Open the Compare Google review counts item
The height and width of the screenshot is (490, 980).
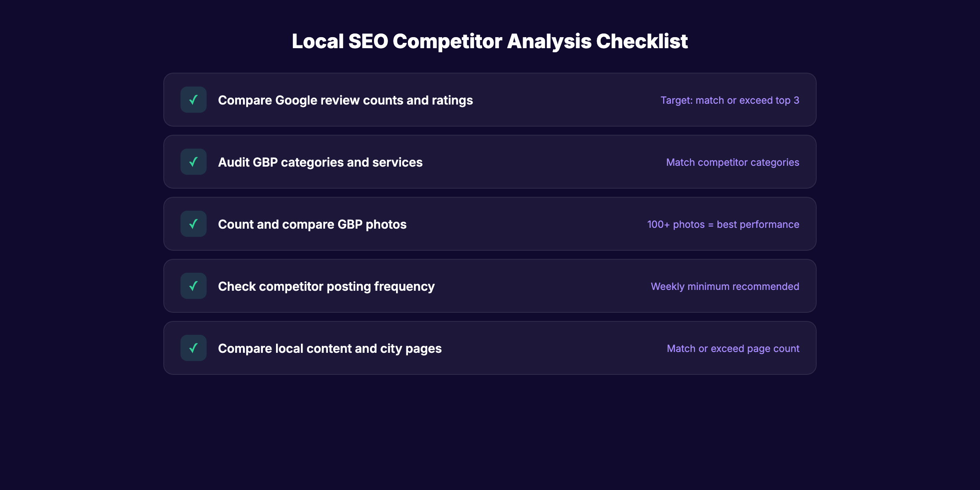[x=345, y=100]
